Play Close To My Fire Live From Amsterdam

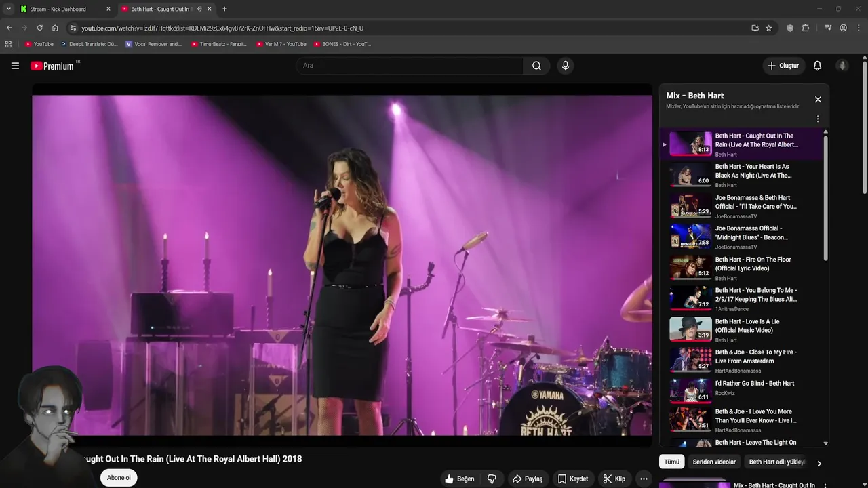coord(741,361)
